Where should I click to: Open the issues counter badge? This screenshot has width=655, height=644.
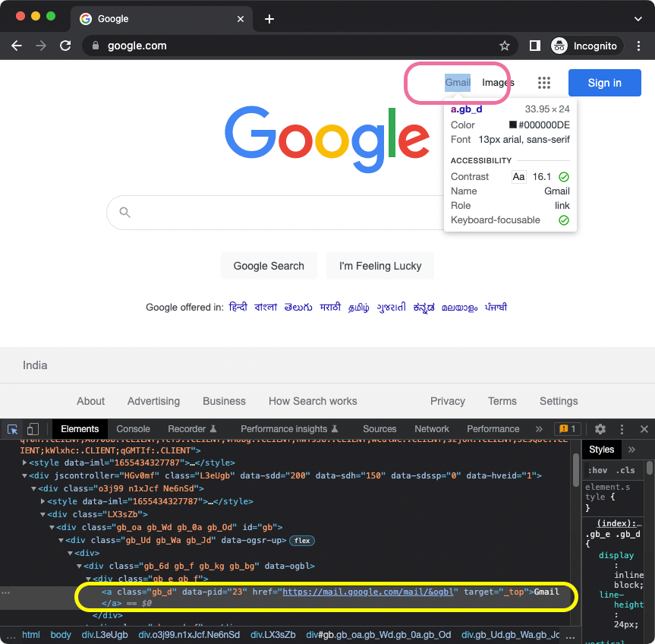coord(567,429)
